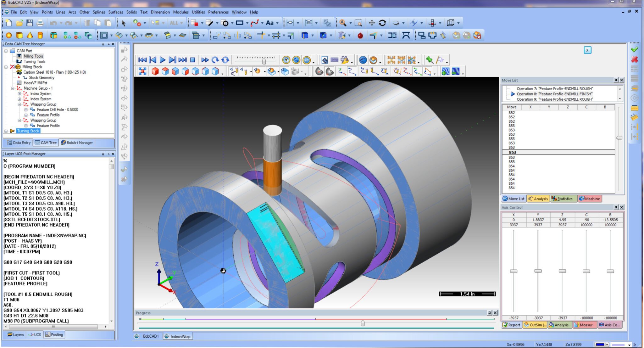Click the red X icon on right sidebar

(x=634, y=59)
